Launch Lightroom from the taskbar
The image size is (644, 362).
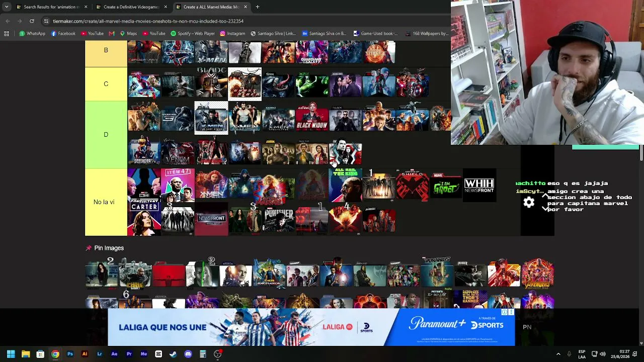point(100,354)
